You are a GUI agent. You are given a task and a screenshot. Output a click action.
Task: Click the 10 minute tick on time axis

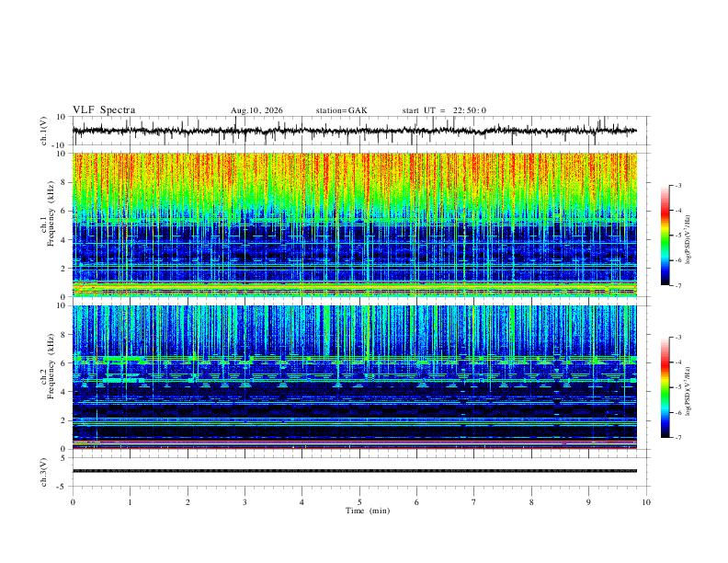click(x=646, y=502)
